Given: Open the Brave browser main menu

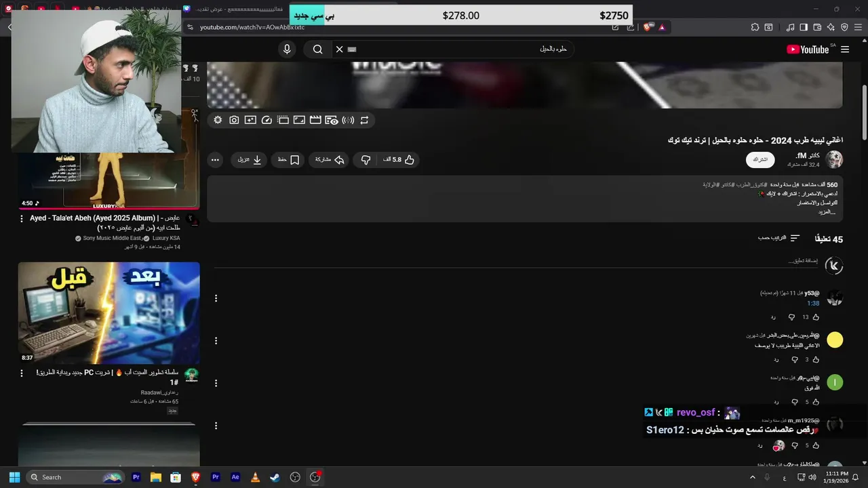Looking at the screenshot, I should 858,27.
